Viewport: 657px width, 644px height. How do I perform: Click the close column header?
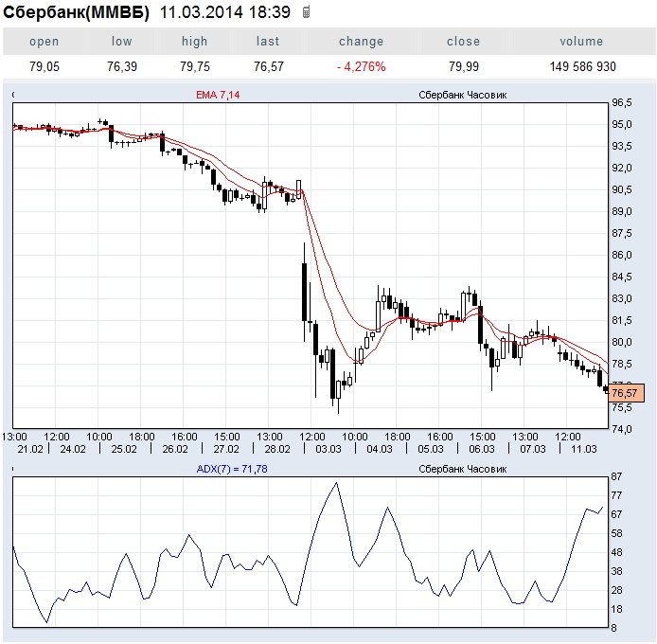[x=463, y=41]
